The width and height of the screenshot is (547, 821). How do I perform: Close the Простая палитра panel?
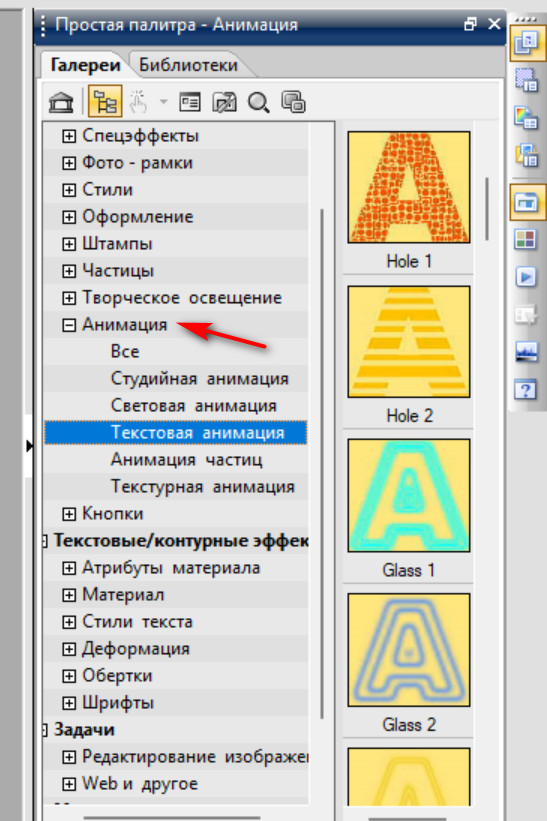494,24
